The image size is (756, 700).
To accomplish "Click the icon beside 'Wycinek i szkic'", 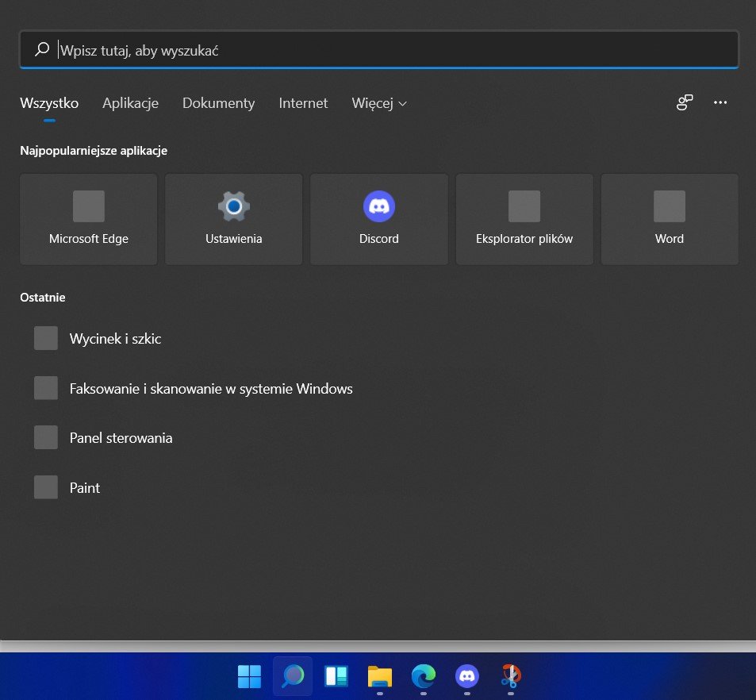I will tap(46, 338).
